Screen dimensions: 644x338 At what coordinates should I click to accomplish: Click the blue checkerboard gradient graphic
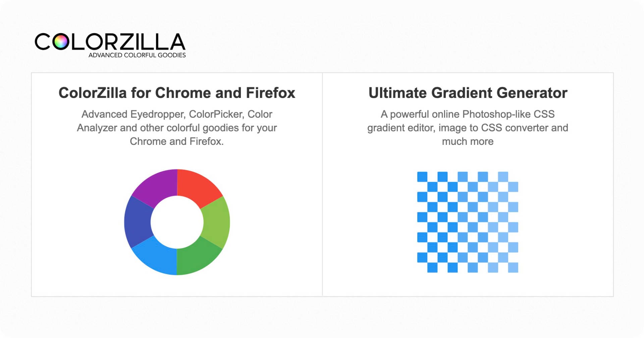click(468, 221)
